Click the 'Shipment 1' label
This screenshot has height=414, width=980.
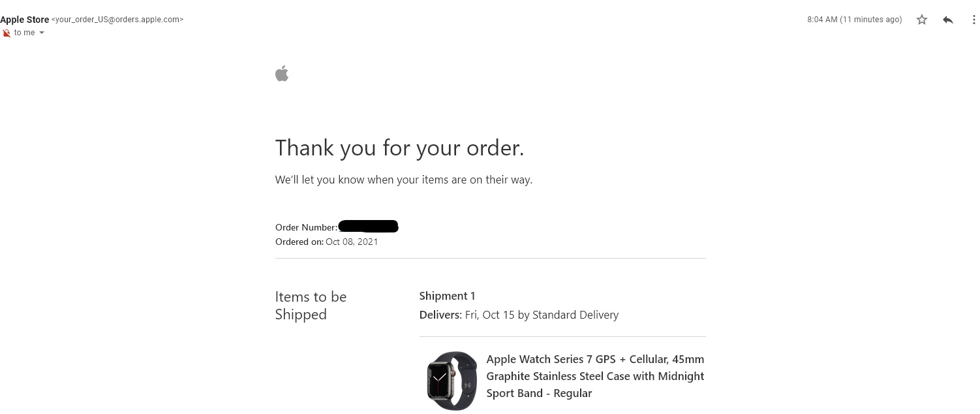[447, 296]
